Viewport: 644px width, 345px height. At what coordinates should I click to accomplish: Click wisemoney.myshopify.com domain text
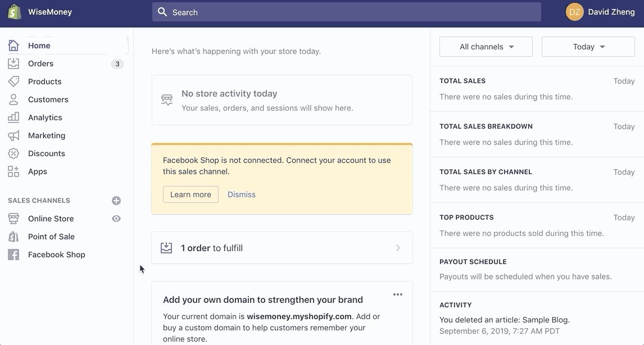pos(299,316)
